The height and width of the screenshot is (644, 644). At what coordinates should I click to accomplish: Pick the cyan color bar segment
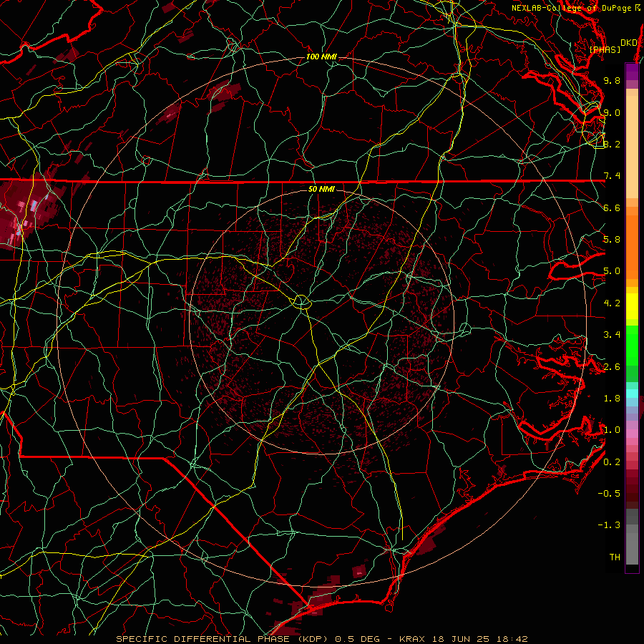tap(632, 394)
